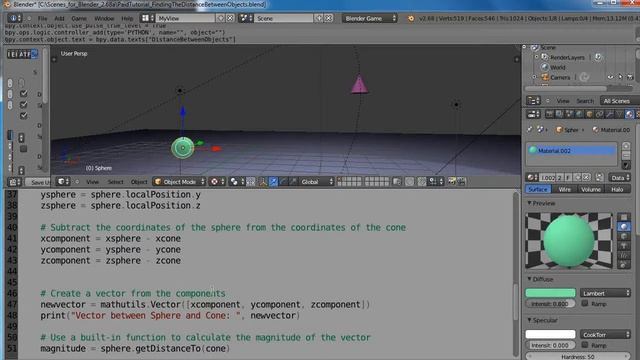The image size is (640, 360).
Task: Open the Game menu
Action: (x=79, y=18)
